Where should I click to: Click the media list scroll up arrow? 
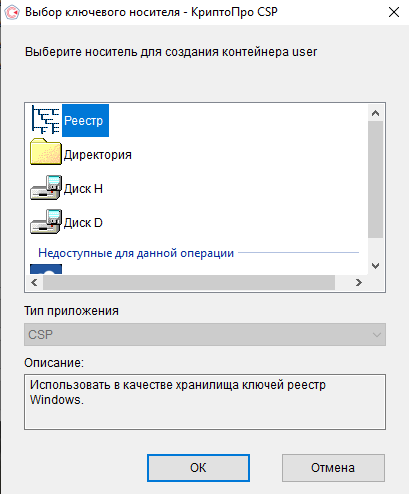375,113
